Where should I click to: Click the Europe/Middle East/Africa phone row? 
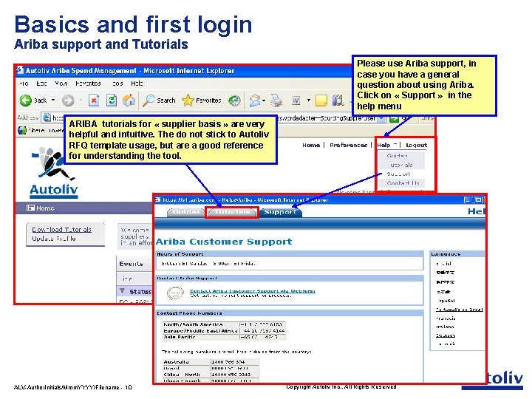[x=224, y=330]
